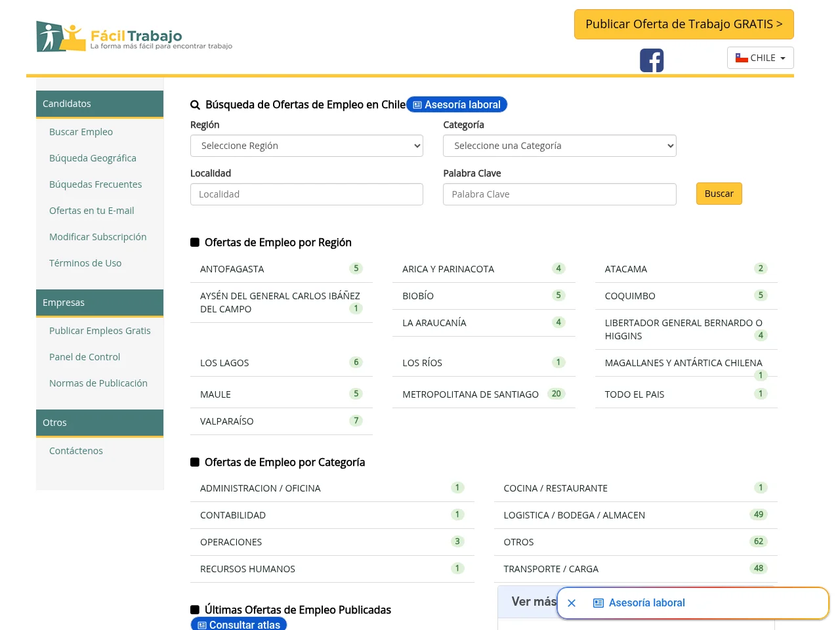
Task: Select COQUIMBO region listing
Action: (686, 296)
